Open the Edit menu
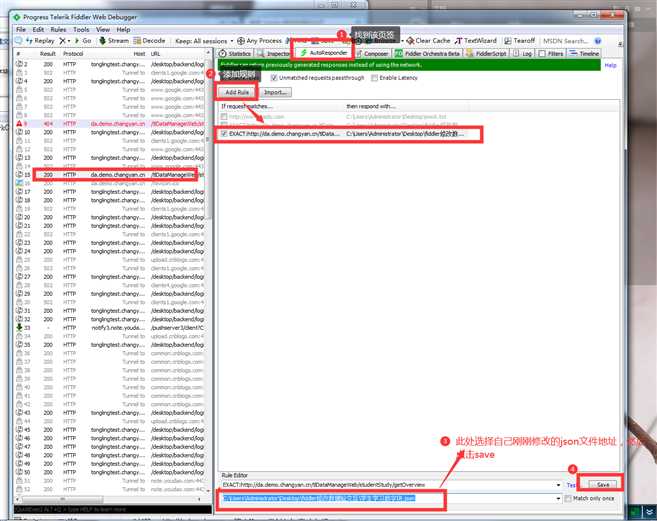This screenshot has width=657, height=521. coord(38,30)
